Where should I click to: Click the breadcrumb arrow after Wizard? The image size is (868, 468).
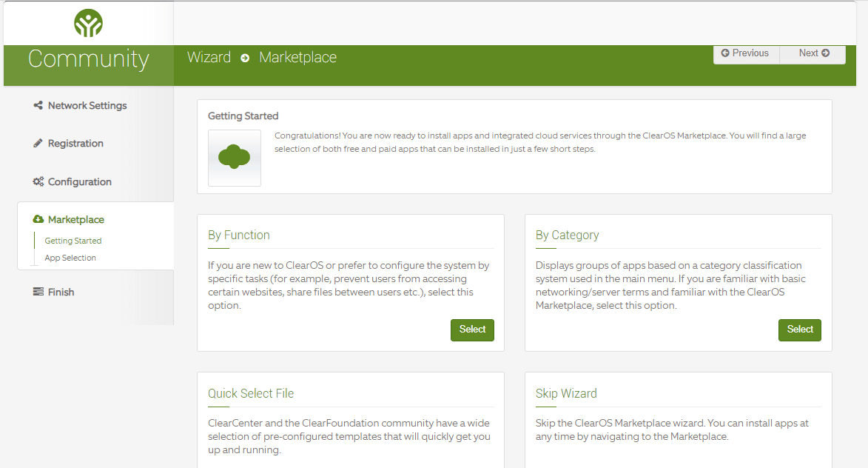click(244, 58)
